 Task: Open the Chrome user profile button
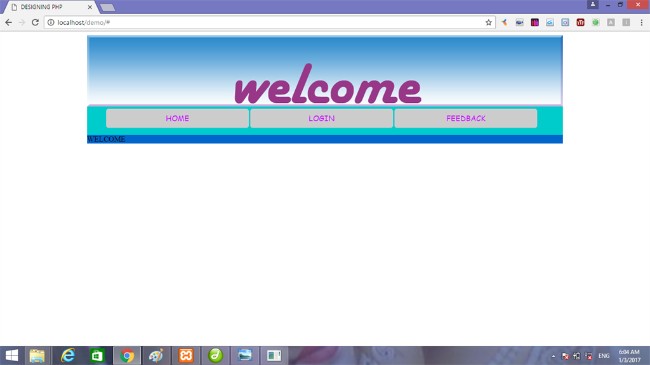[x=593, y=5]
